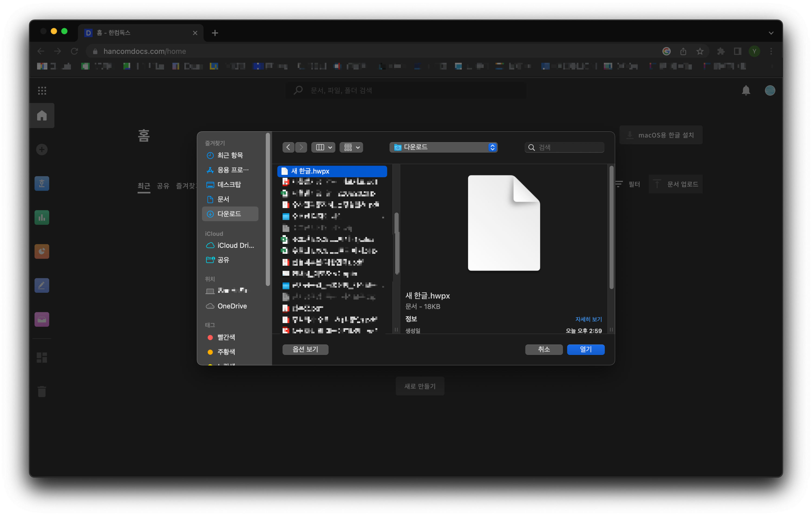This screenshot has height=516, width=812.
Task: Open the group-by grid dropdown
Action: coord(351,147)
